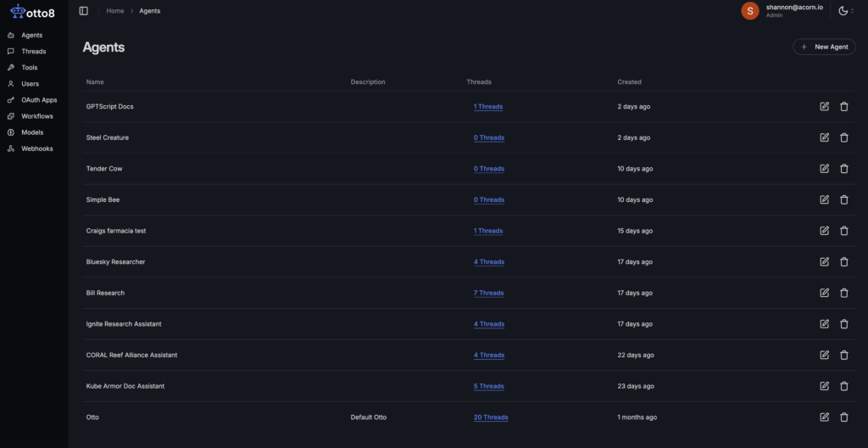This screenshot has height=448, width=868.
Task: Click the edit icon for Tender Cow
Action: coord(824,168)
